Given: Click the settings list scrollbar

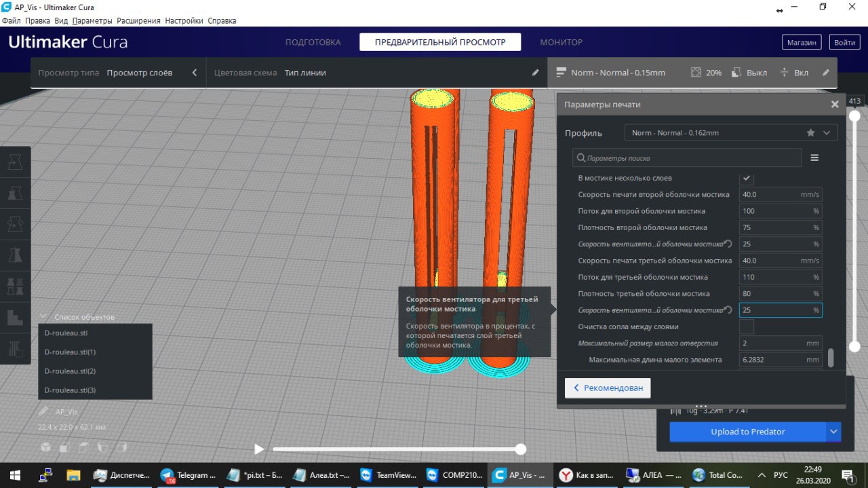Looking at the screenshot, I should point(831,357).
